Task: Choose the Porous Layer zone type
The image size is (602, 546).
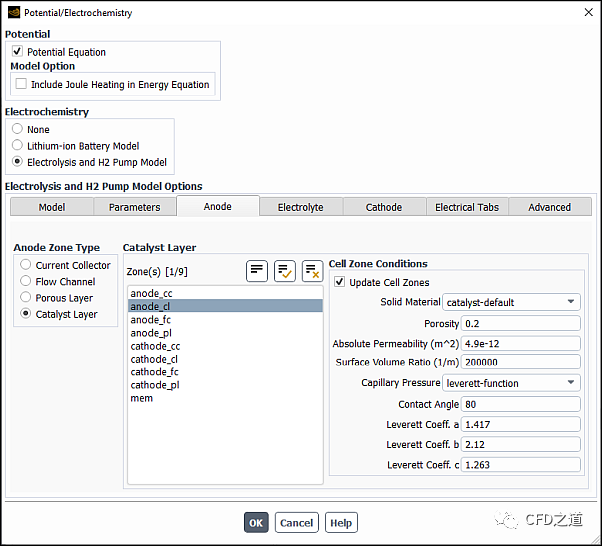Action: coord(25,298)
